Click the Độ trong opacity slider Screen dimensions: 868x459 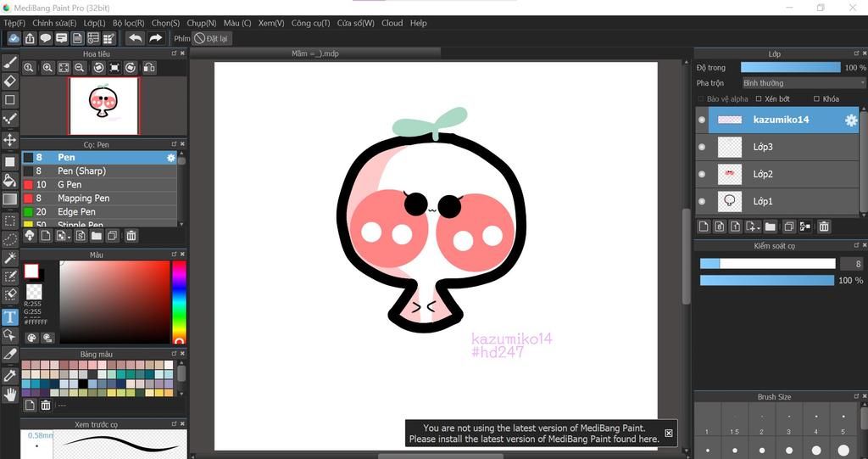(x=790, y=68)
